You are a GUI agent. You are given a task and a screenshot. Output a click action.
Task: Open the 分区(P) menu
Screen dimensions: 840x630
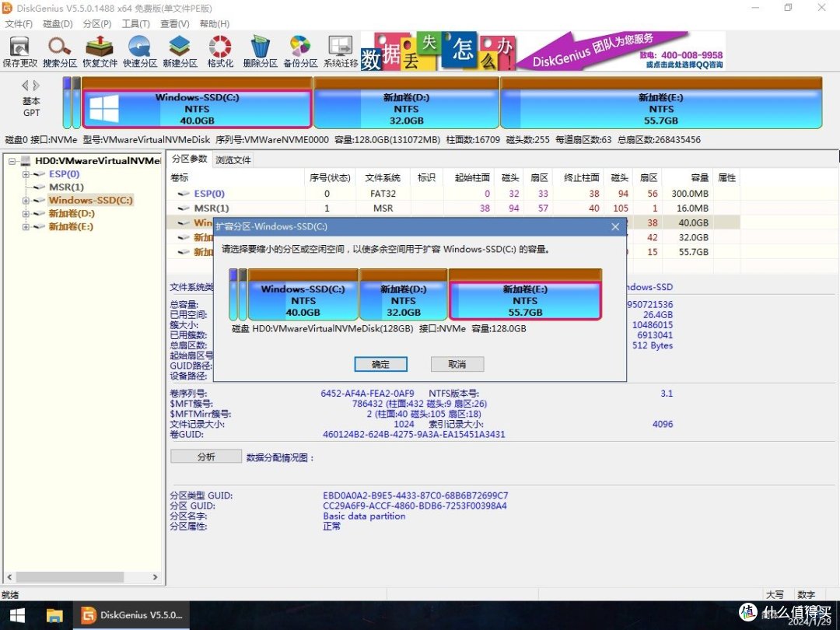tap(97, 23)
